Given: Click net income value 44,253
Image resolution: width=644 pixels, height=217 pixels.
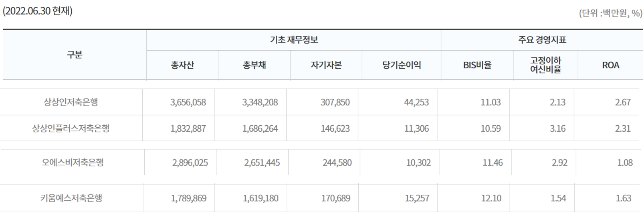Looking at the screenshot, I should tap(417, 102).
